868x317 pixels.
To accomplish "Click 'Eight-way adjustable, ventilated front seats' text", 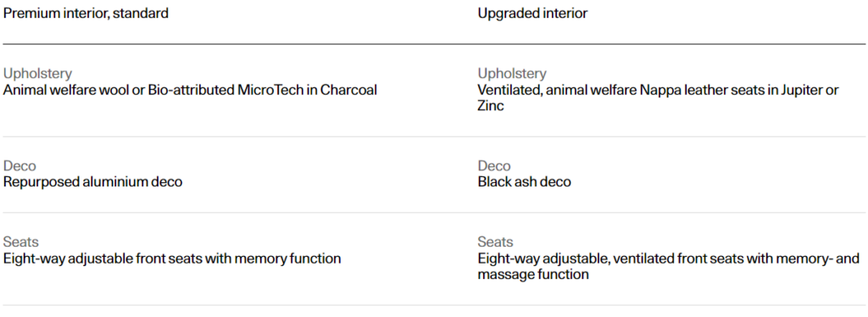I will pyautogui.click(x=616, y=258).
